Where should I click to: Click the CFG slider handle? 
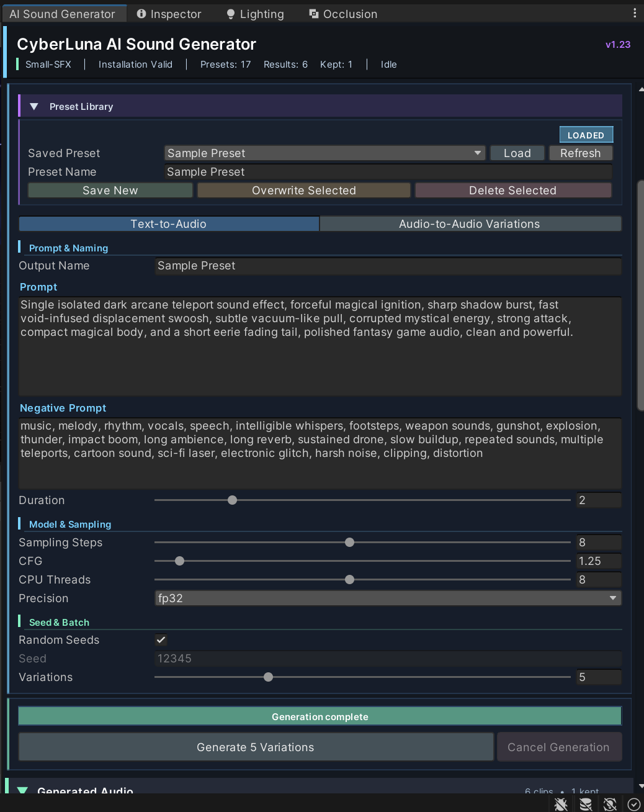[x=180, y=561]
